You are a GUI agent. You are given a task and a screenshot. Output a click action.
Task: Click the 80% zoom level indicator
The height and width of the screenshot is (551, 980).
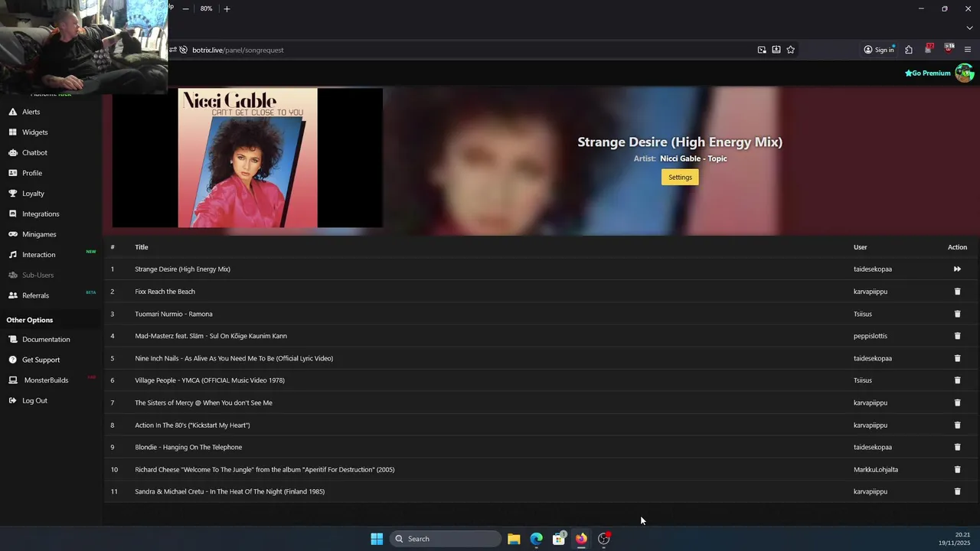coord(206,8)
